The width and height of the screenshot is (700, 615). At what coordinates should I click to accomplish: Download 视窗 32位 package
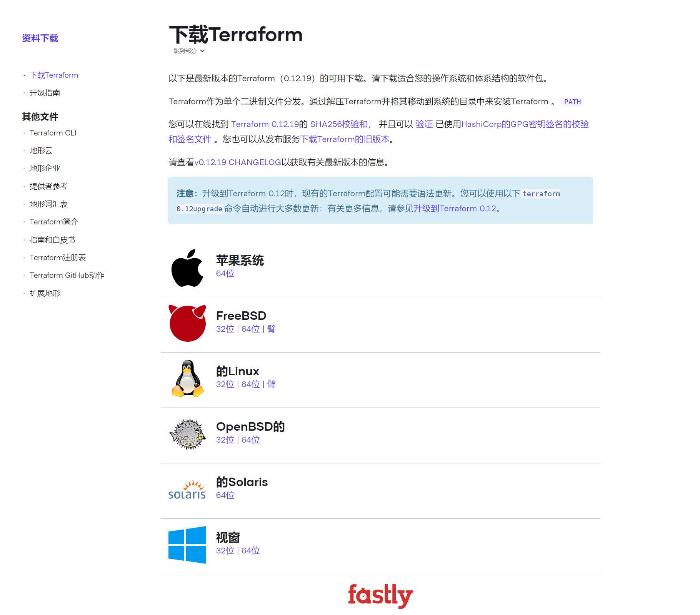click(x=225, y=551)
